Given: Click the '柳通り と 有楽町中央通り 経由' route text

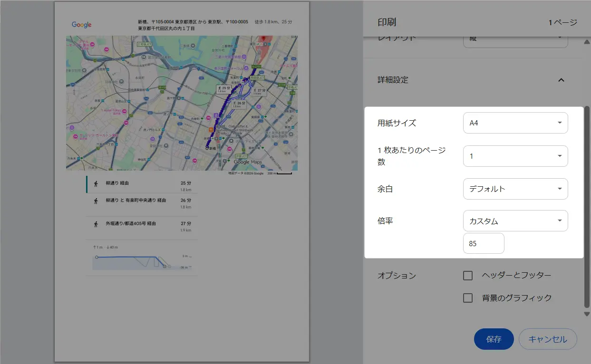Looking at the screenshot, I should tap(136, 201).
